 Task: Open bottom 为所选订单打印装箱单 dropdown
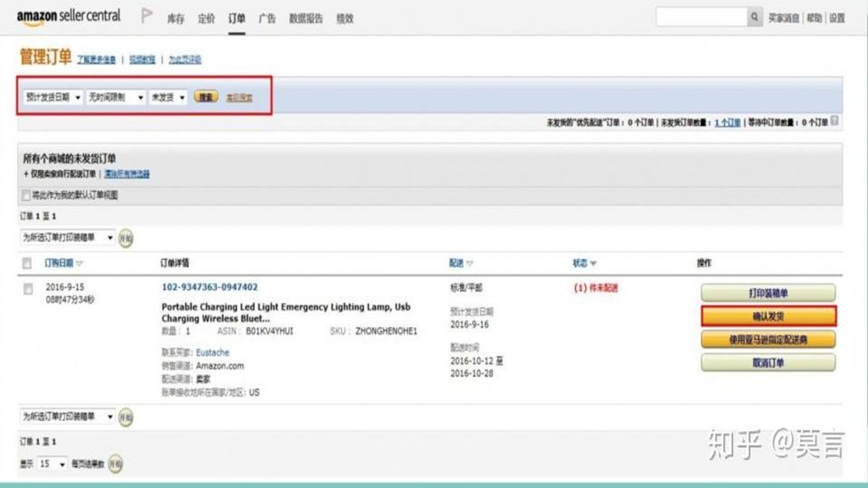[68, 417]
